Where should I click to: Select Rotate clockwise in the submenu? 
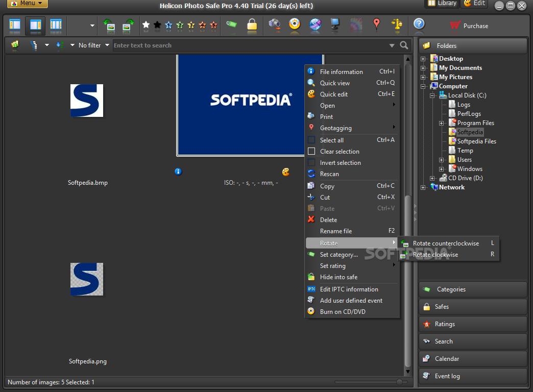pyautogui.click(x=448, y=255)
